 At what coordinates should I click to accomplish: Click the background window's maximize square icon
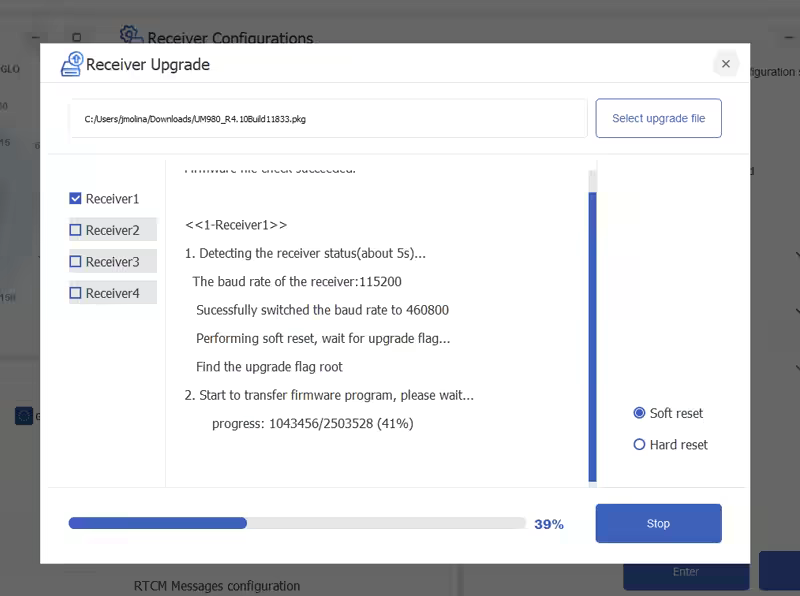coord(76,37)
